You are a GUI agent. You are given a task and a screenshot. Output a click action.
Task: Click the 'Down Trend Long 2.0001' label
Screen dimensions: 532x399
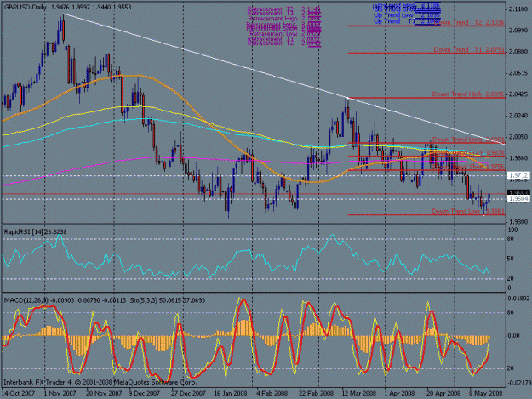tap(468, 140)
